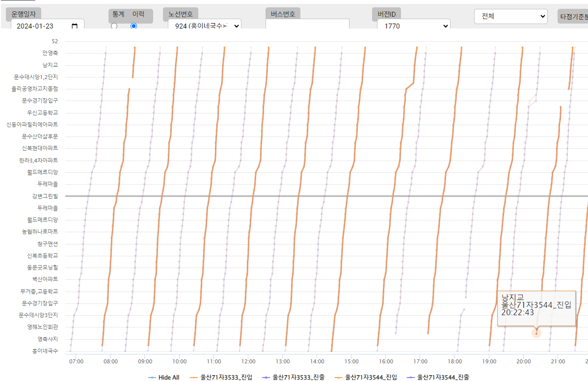Image resolution: width=588 pixels, height=381 pixels.
Task: Click the 12:00 time axis label
Action: [248, 361]
